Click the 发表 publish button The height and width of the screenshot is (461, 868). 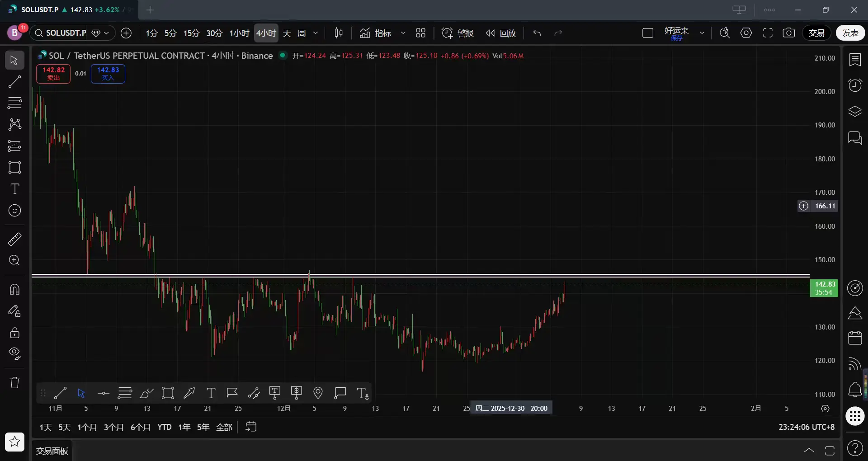850,33
